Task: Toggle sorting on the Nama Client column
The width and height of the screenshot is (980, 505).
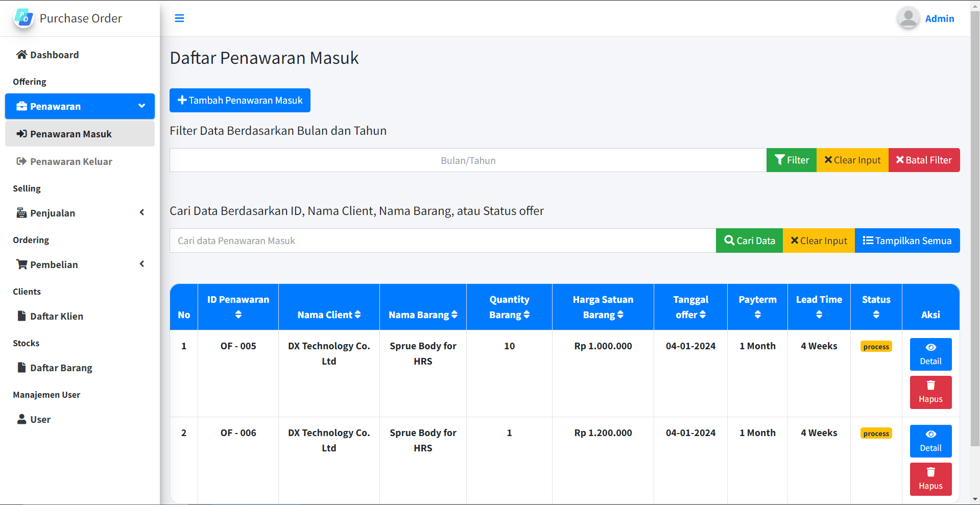Action: (x=358, y=315)
